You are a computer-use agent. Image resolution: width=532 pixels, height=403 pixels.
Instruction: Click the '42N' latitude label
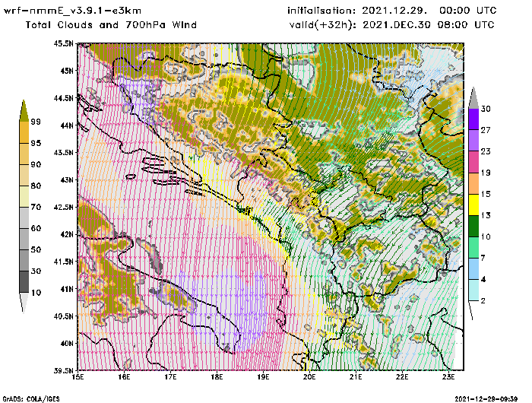coord(67,234)
